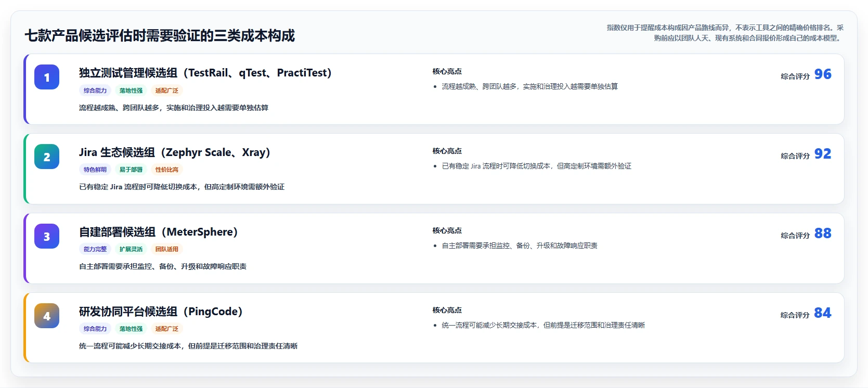
Task: Click the disclaimer note starting 指数仅用于提醒
Action: tap(725, 33)
